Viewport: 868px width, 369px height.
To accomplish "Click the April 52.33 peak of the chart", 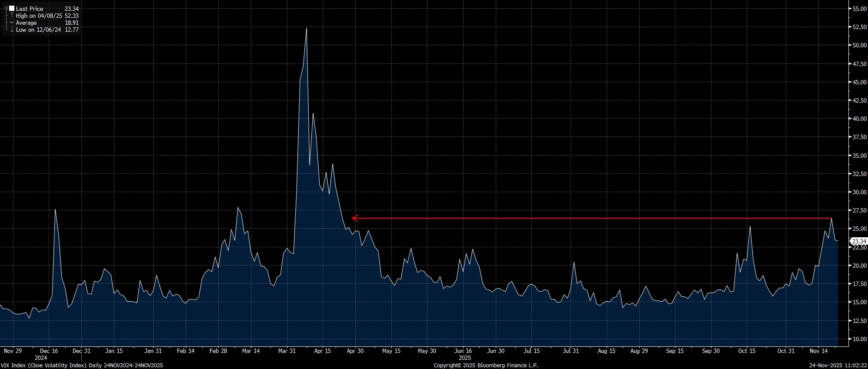I will (x=307, y=28).
